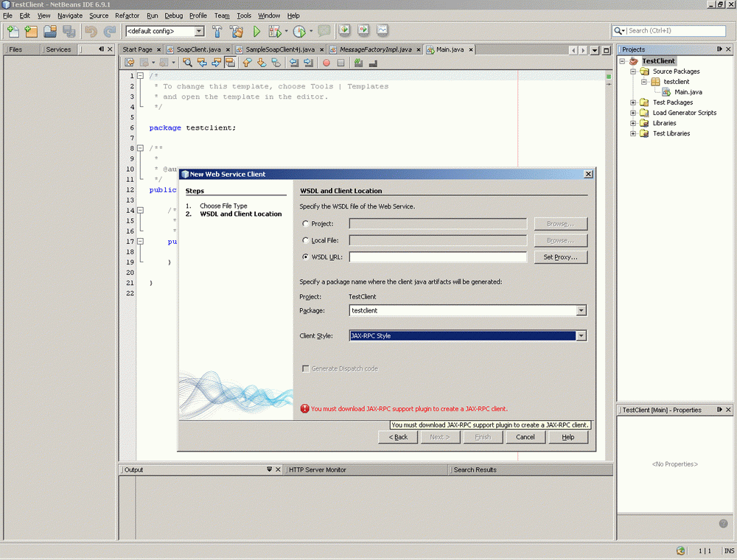Screen dimensions: 737x560
Task: Expand the Test Packages node
Action: coord(633,102)
